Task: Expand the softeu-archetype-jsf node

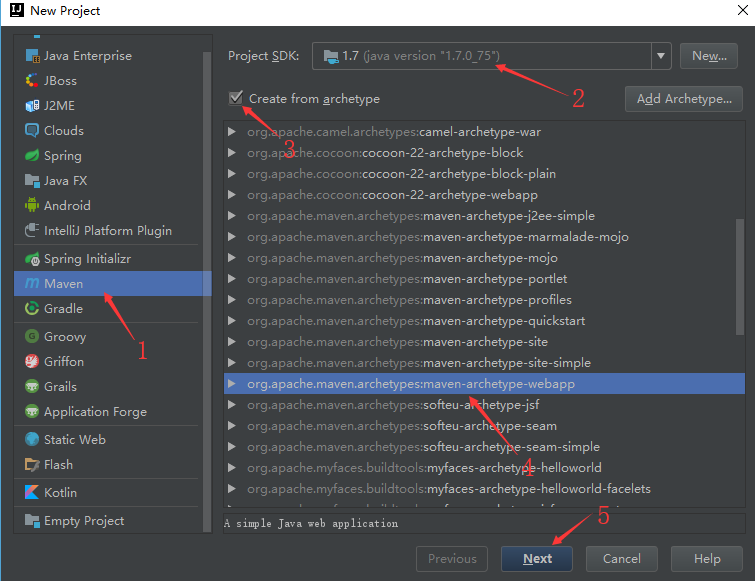Action: [232, 405]
